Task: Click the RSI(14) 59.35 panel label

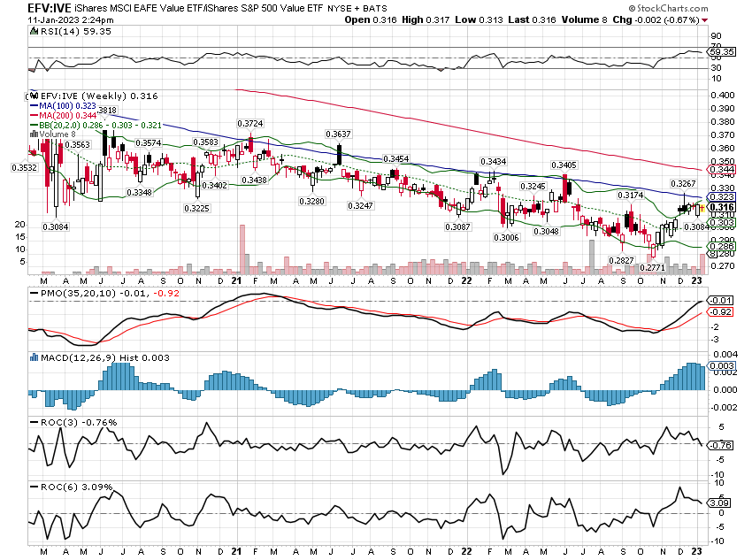Action: 76,32
